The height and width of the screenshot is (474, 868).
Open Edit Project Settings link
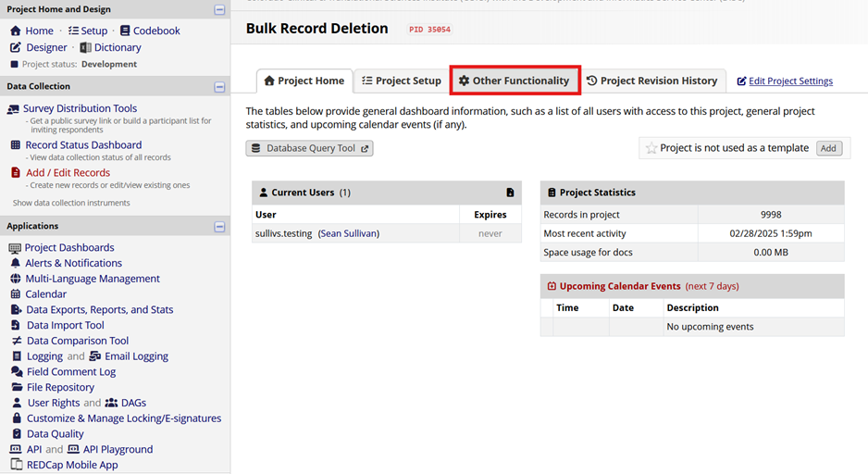click(789, 81)
